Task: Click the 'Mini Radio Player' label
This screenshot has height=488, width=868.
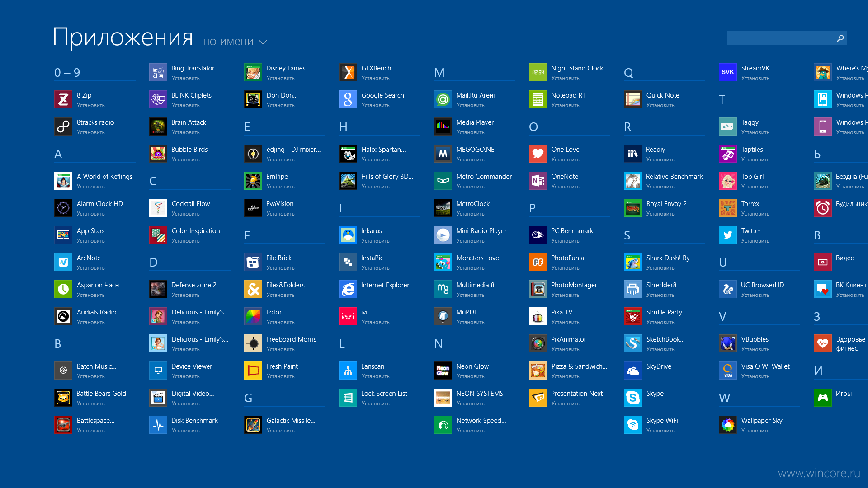Action: point(481,231)
